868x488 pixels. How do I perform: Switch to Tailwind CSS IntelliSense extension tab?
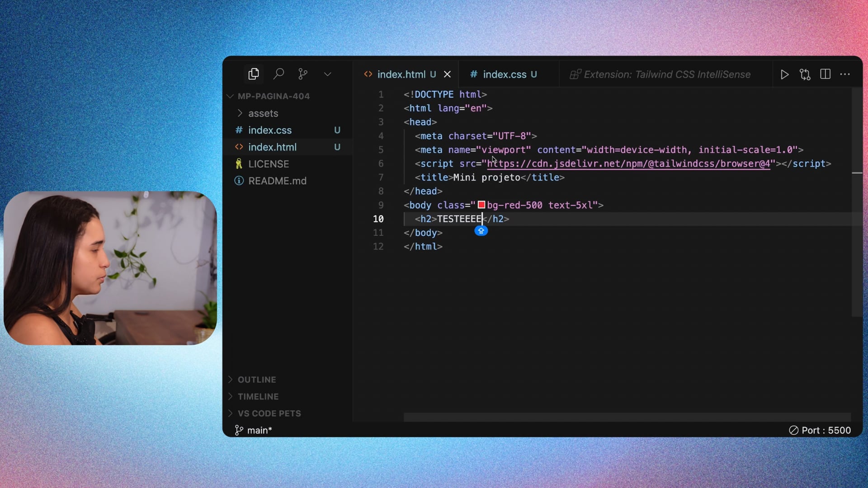660,75
